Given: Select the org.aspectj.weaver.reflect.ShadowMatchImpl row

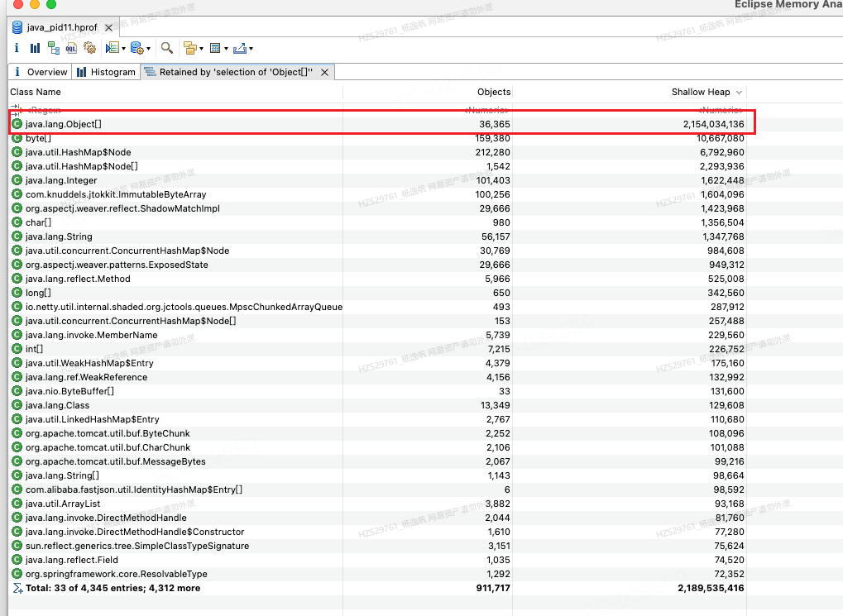Looking at the screenshot, I should [x=377, y=208].
